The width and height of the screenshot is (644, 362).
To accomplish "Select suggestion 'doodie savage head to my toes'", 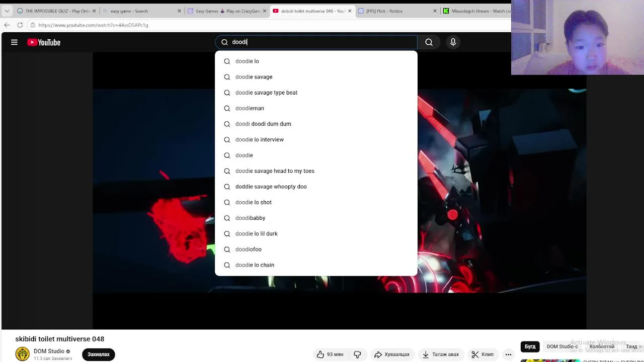I will pos(316,171).
